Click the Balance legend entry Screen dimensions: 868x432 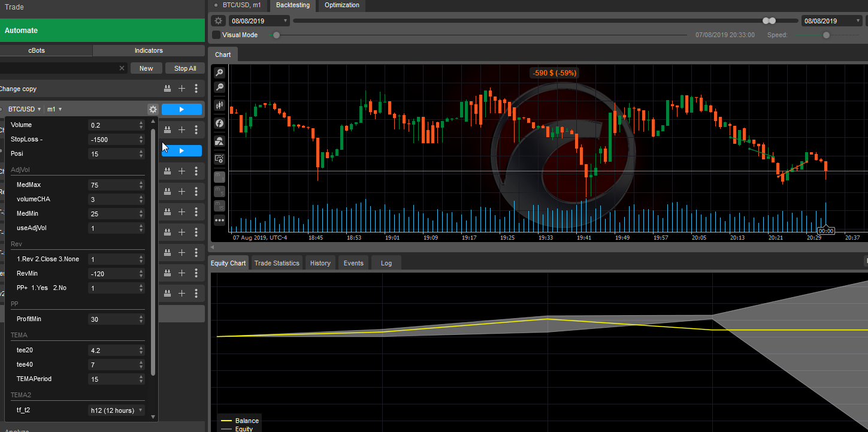tap(240, 421)
